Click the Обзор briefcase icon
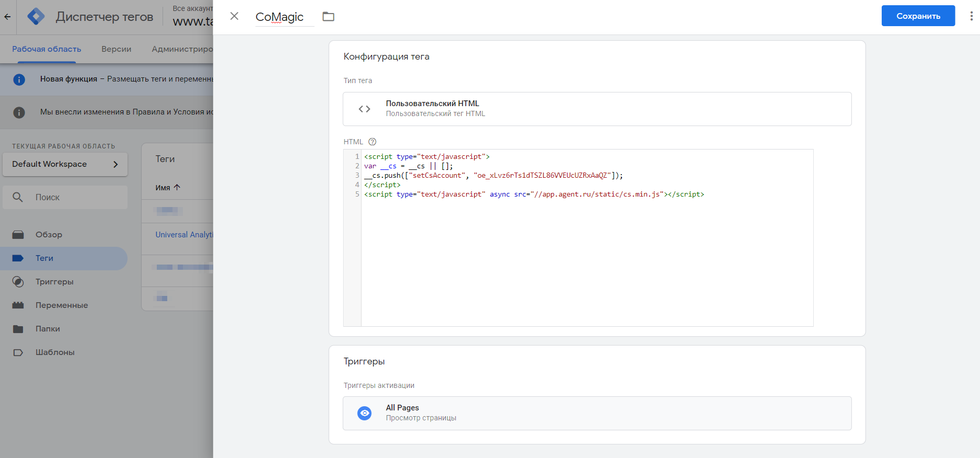 (x=18, y=235)
